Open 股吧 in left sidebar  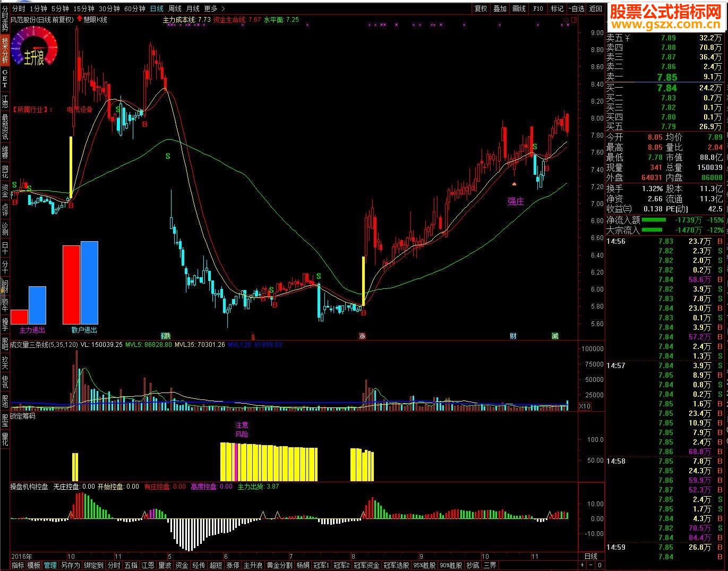[x=5, y=344]
